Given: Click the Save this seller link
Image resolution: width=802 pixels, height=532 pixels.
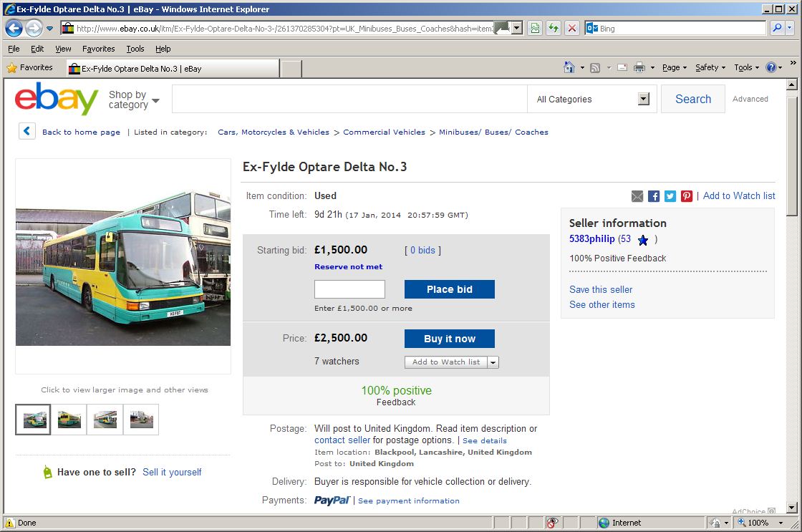Looking at the screenshot, I should [x=601, y=289].
